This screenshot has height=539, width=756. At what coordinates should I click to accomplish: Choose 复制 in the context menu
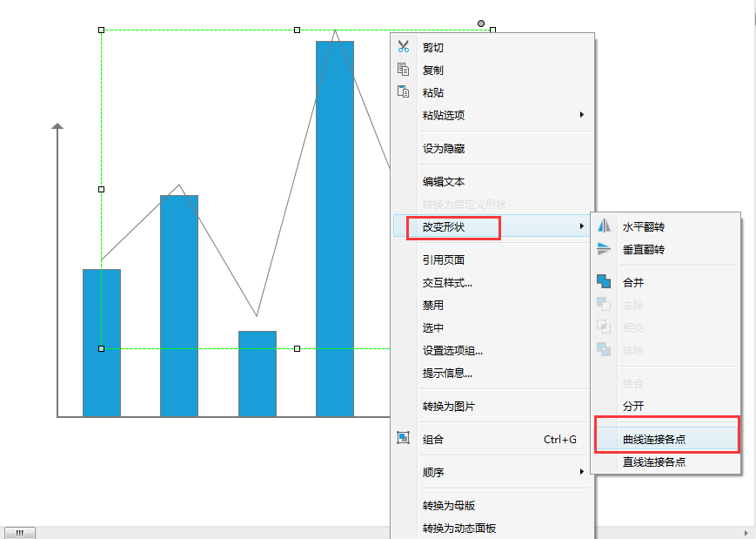(x=492, y=70)
